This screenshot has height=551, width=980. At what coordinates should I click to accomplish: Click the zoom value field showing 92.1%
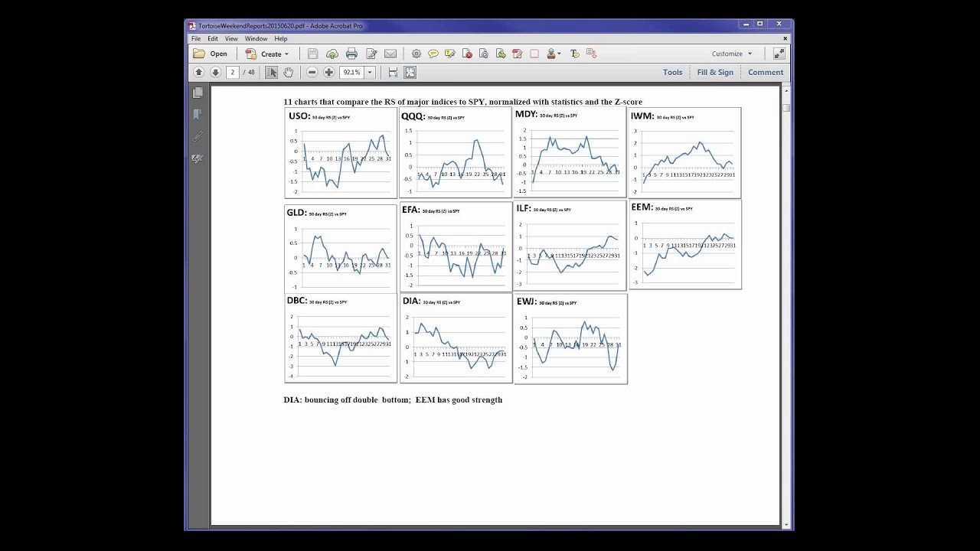tap(351, 72)
